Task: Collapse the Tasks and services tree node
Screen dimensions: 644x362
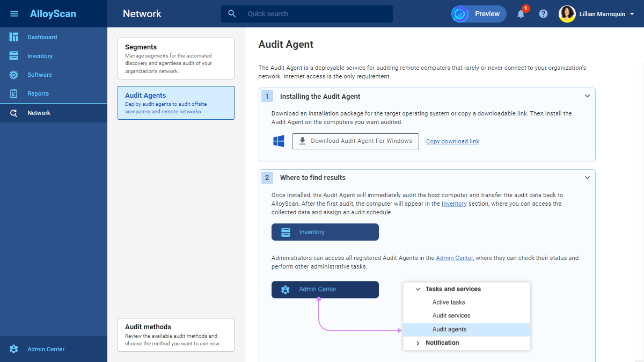Action: click(418, 289)
